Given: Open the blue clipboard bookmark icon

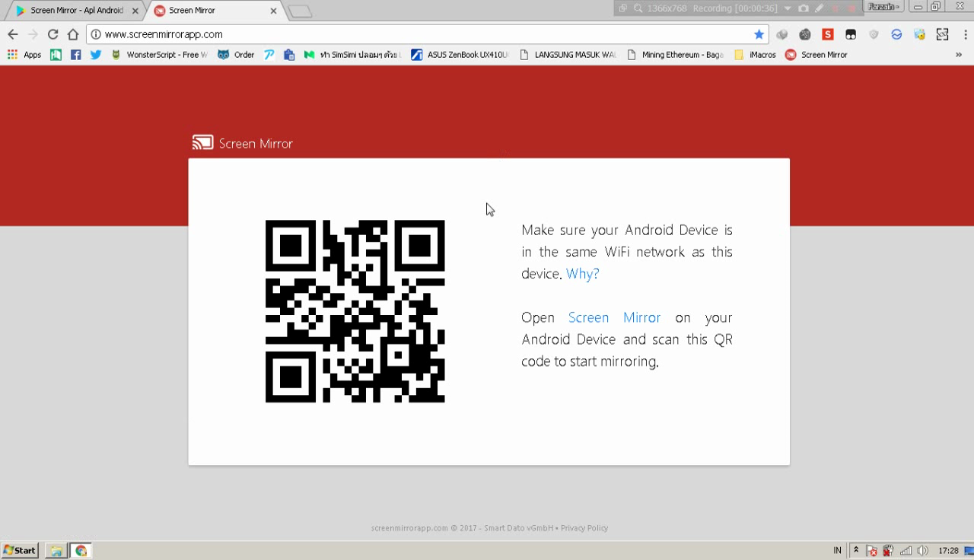Looking at the screenshot, I should tap(289, 55).
